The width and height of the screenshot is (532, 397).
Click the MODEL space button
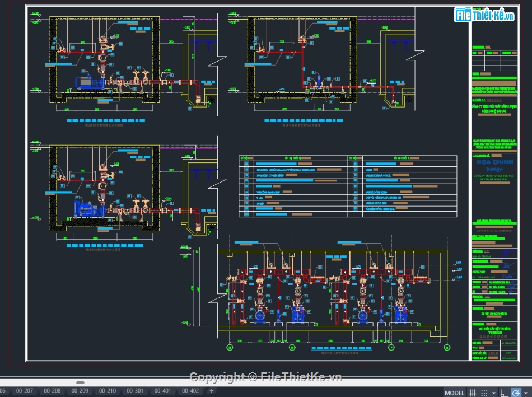(454, 393)
